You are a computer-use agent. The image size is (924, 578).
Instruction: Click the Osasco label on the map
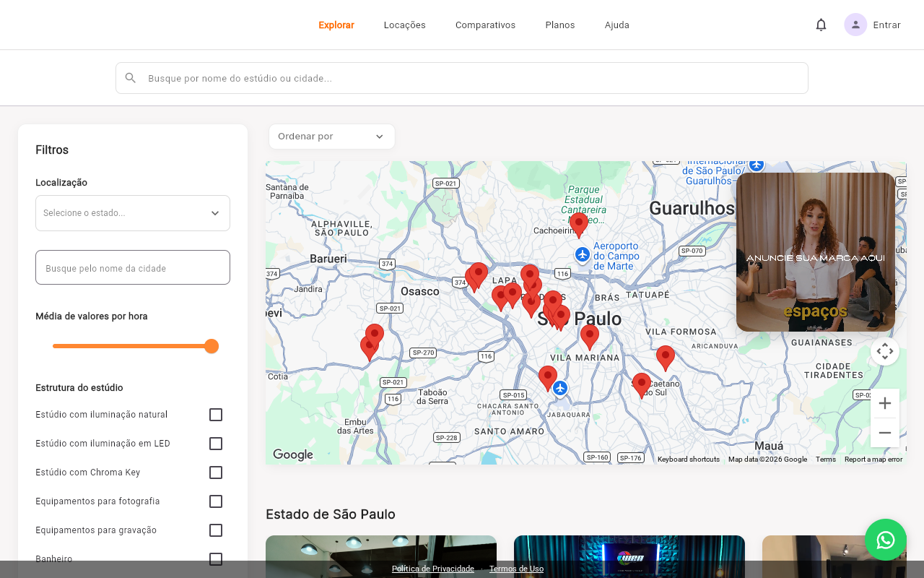420,291
